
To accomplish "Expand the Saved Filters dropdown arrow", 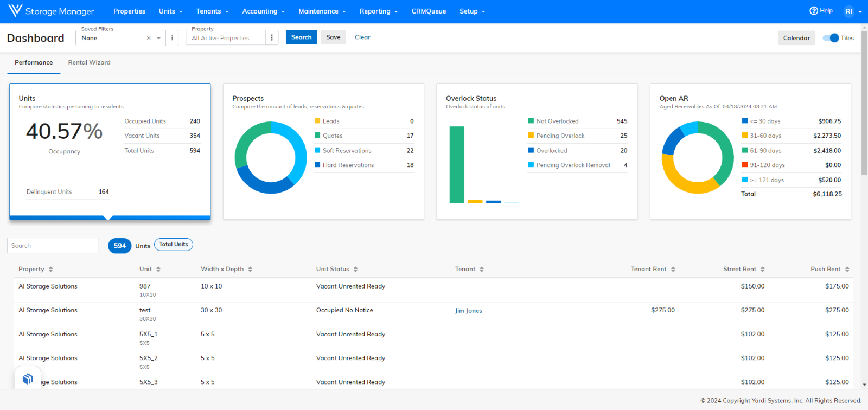I will click(x=158, y=38).
